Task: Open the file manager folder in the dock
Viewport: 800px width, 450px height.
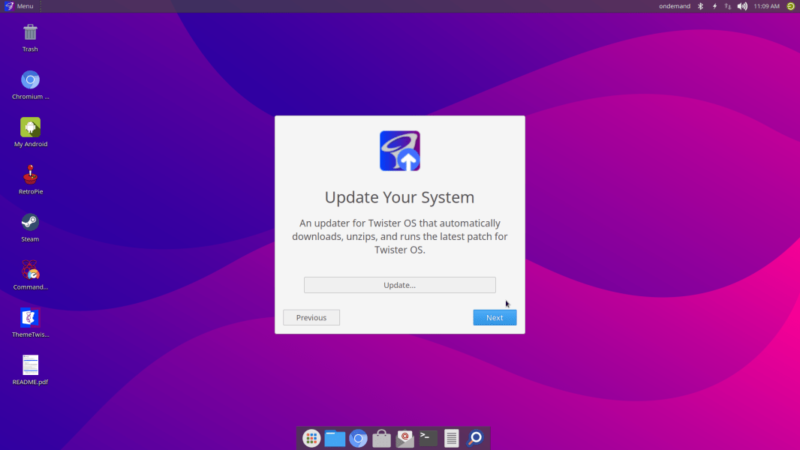Action: point(335,438)
